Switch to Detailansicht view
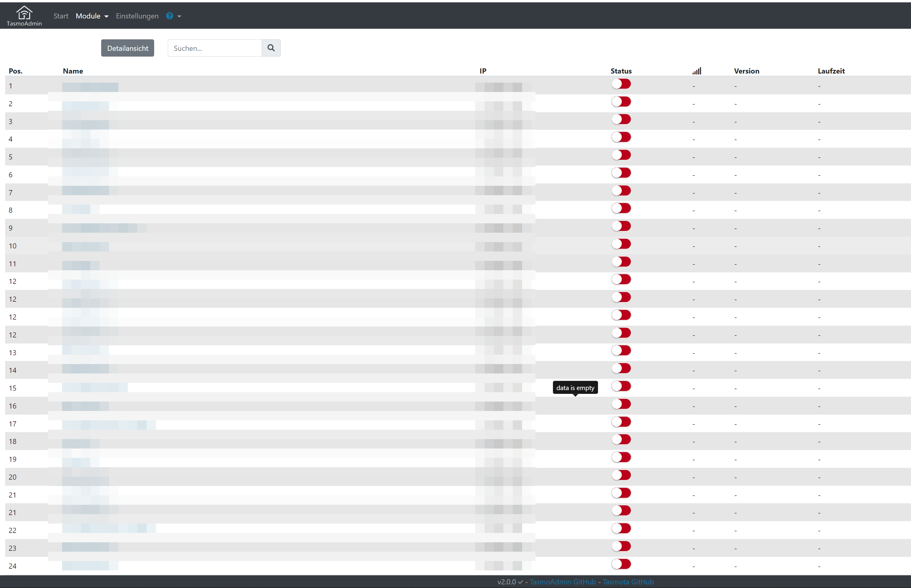This screenshot has width=911, height=588. [x=128, y=48]
